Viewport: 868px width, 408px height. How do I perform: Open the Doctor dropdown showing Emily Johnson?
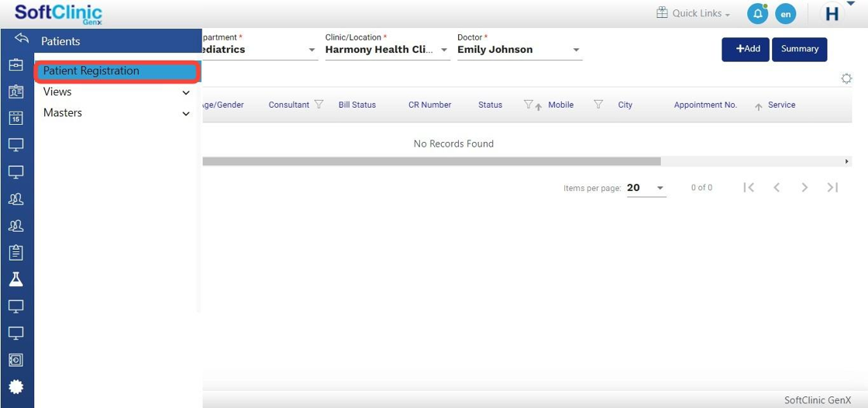[519, 50]
